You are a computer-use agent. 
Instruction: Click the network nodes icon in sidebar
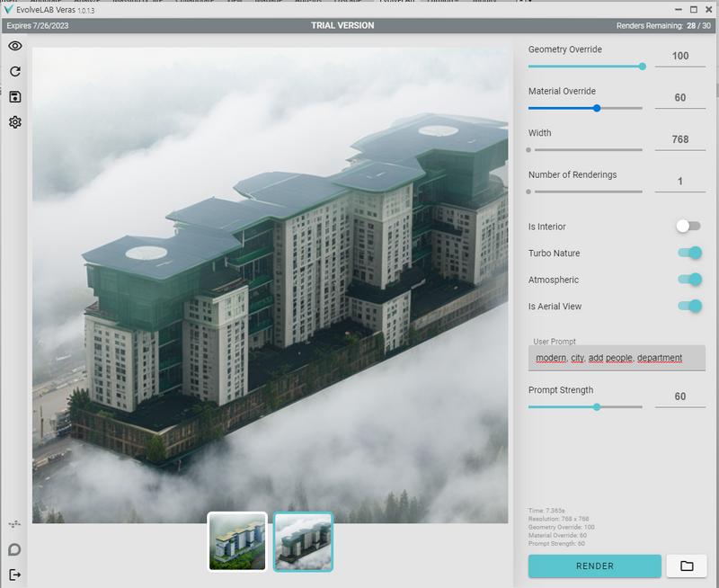pos(15,523)
